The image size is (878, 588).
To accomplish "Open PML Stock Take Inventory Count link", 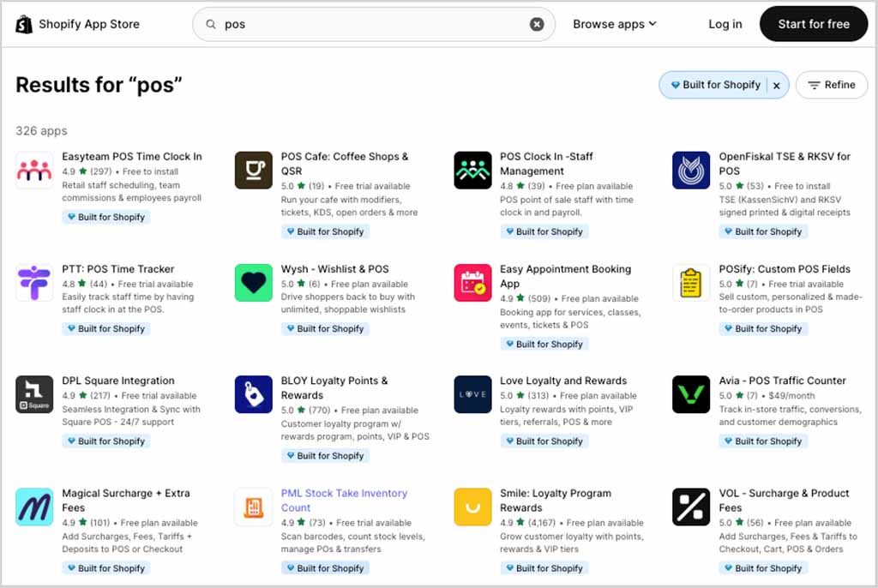I will tap(344, 500).
